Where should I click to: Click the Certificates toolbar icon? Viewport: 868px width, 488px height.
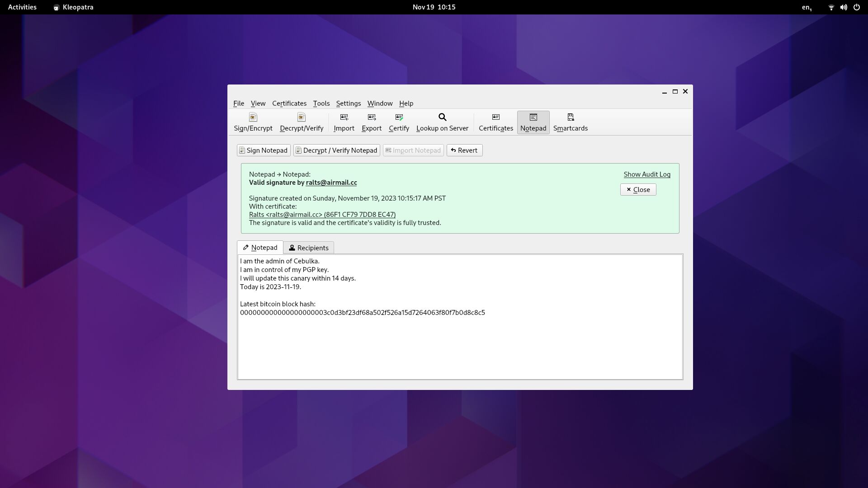point(495,122)
